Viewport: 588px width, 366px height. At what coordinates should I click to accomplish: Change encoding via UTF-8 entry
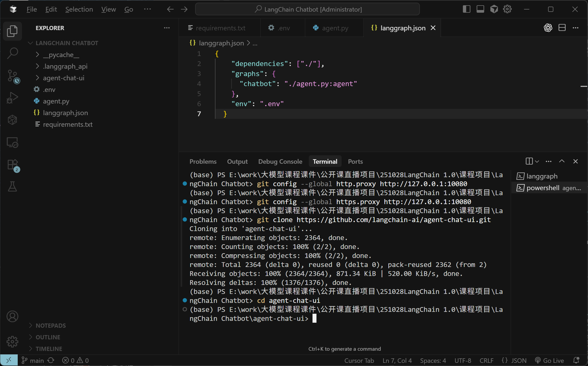[x=463, y=360]
